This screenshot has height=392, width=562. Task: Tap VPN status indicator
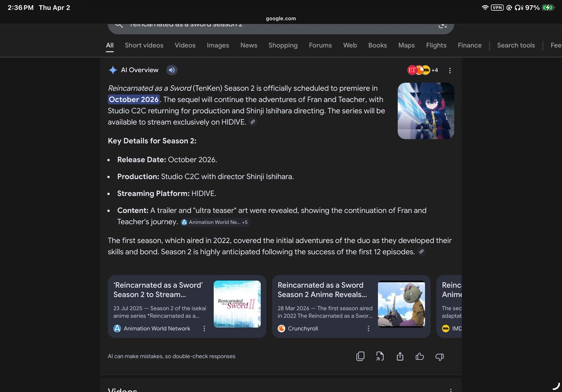497,7
